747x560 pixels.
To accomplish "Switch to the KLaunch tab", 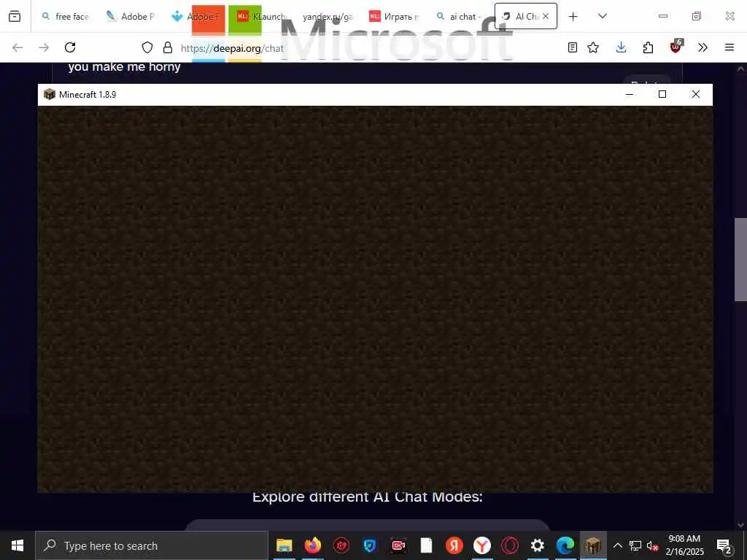I will pyautogui.click(x=260, y=16).
